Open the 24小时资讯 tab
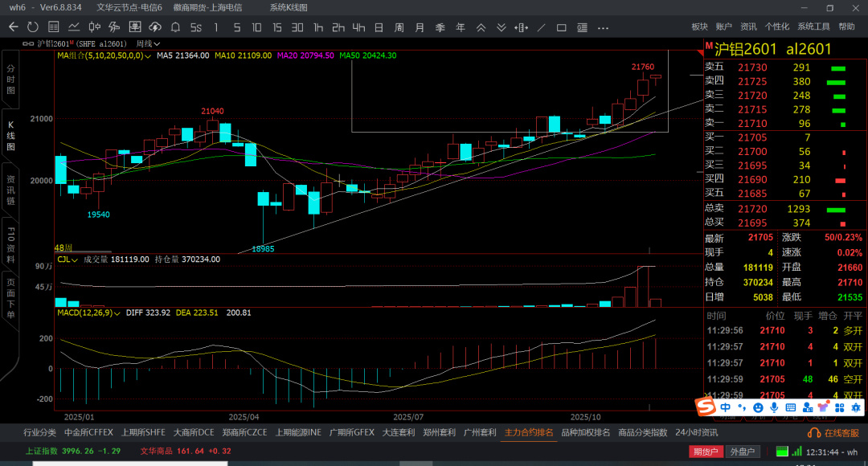Screen dimensions: 868x466 tap(696, 433)
